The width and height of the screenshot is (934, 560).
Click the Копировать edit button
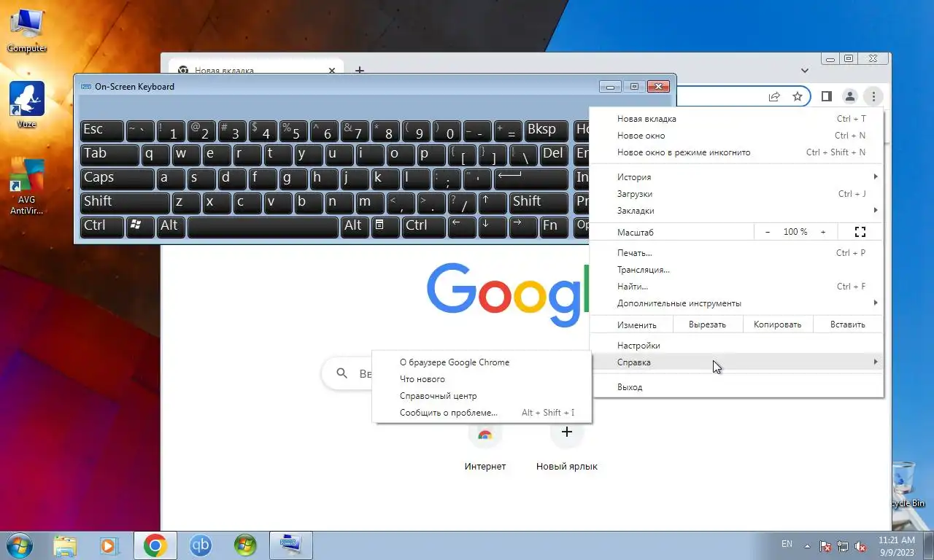point(777,324)
